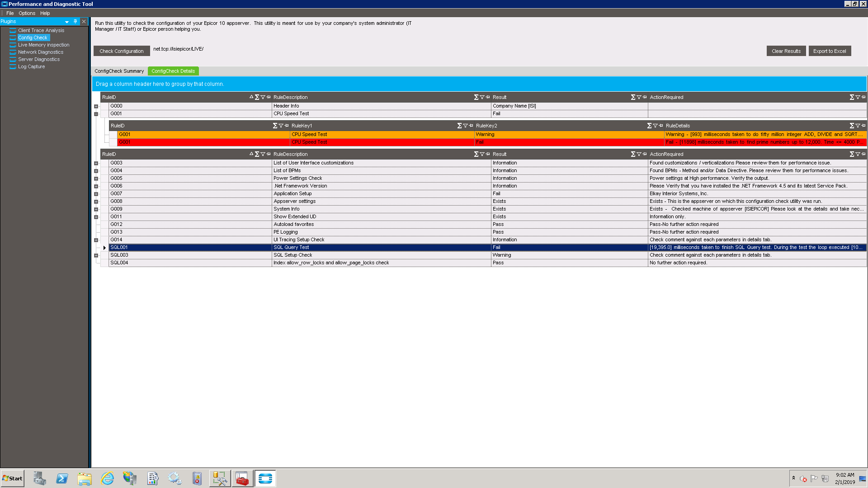
Task: Click the clock in the system tray
Action: (844, 478)
